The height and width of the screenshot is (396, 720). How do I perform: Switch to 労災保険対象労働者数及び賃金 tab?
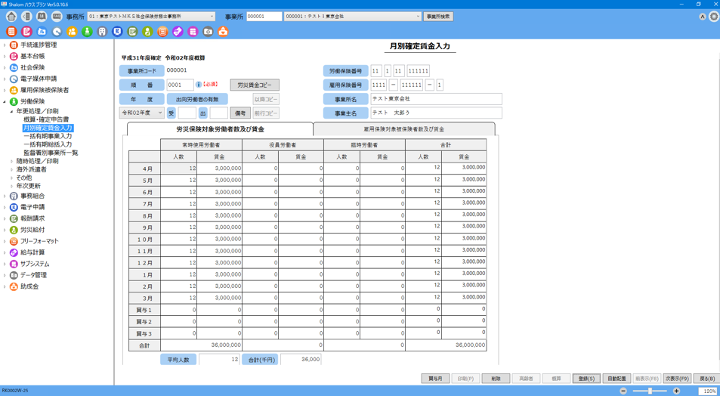coord(220,130)
